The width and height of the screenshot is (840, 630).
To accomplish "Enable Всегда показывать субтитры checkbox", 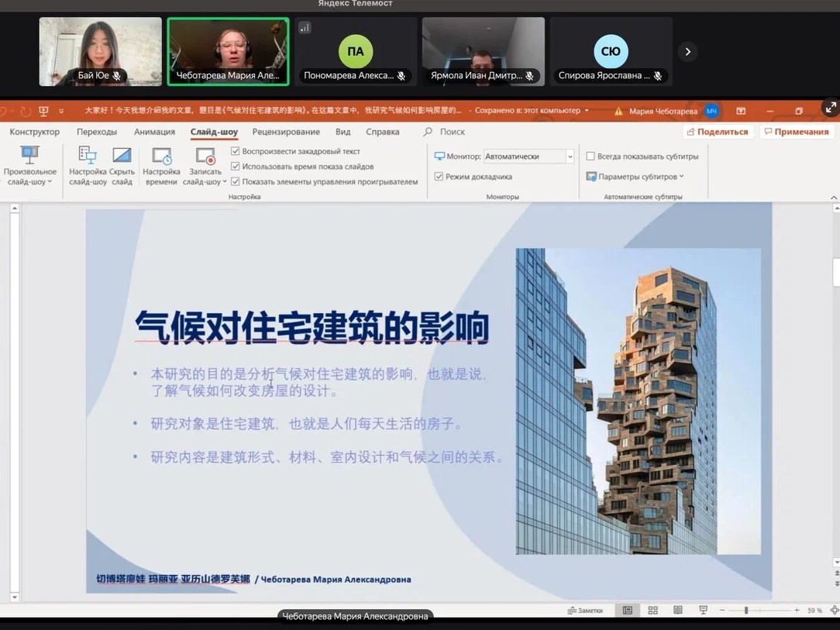I will (590, 157).
